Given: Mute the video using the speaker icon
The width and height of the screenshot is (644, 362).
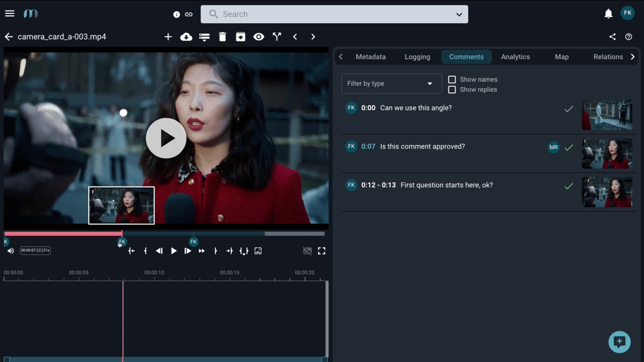Looking at the screenshot, I should 10,251.
